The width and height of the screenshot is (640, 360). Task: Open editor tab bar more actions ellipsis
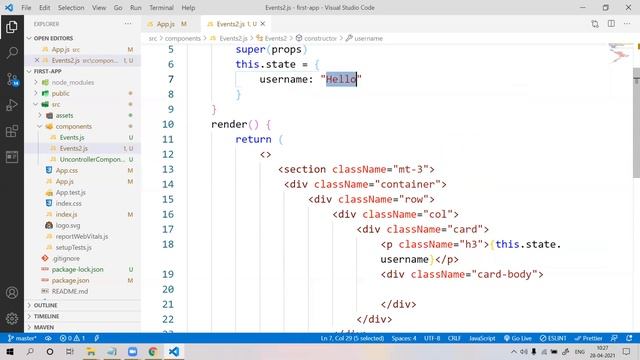(x=627, y=24)
